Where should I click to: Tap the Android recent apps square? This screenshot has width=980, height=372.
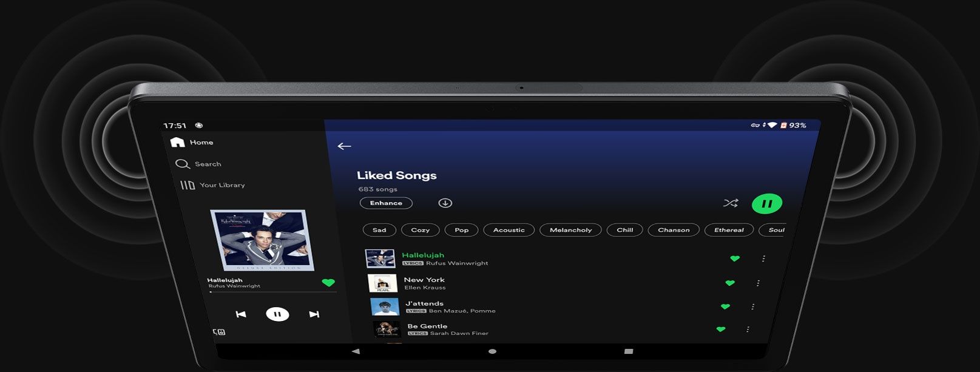click(629, 351)
